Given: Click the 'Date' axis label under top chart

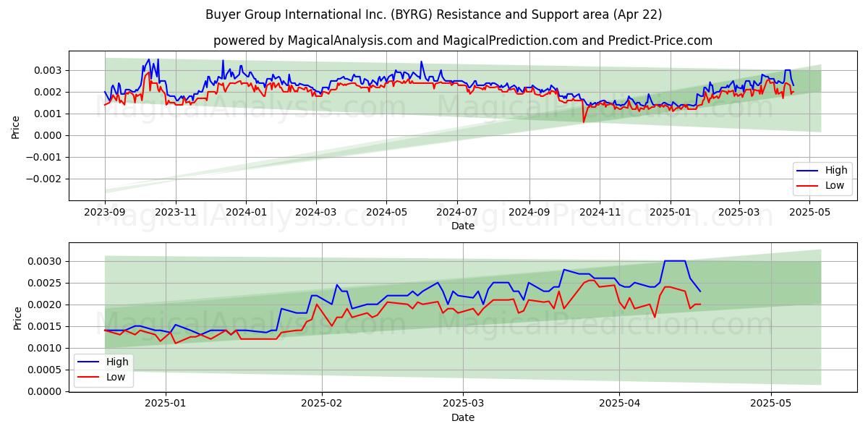Looking at the screenshot, I should [x=463, y=226].
